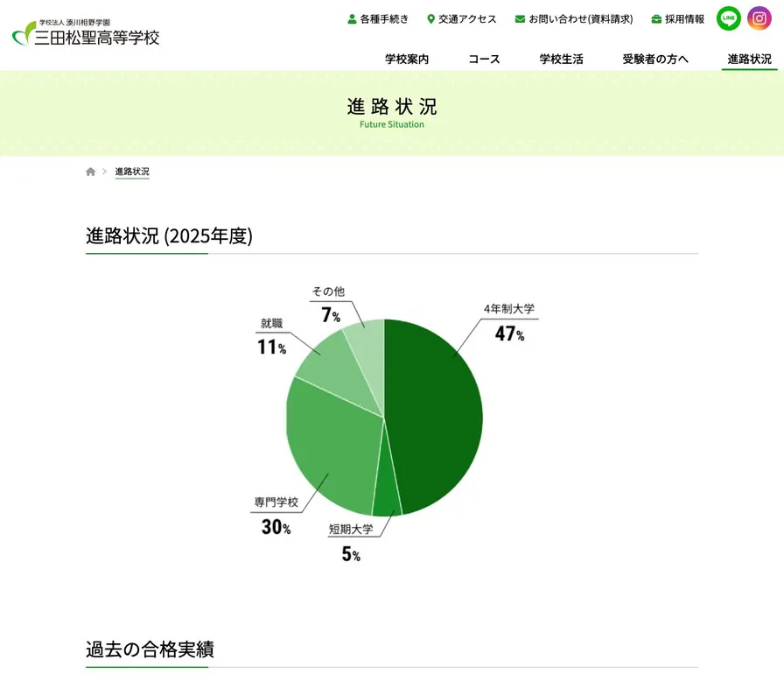Click the school logo 三田松聖高等学校
The width and height of the screenshot is (784, 674).
[86, 33]
